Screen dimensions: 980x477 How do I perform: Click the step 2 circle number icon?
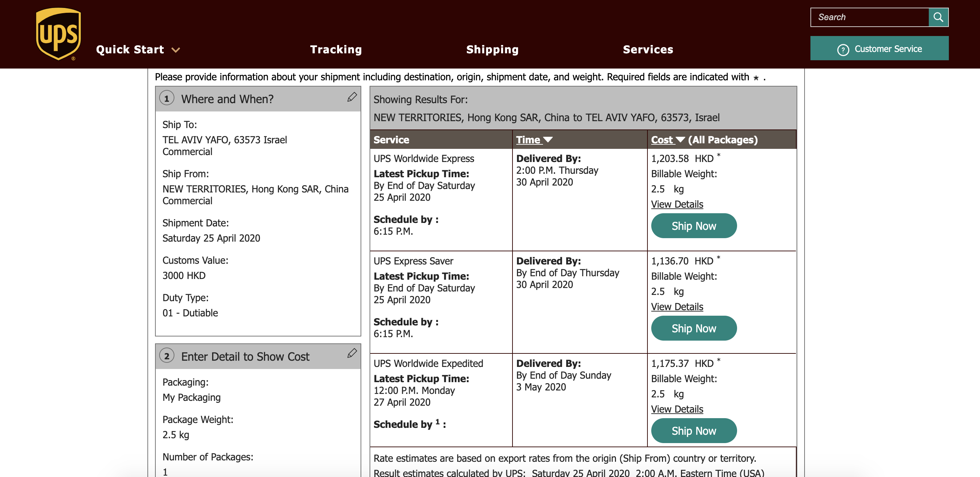(x=167, y=355)
